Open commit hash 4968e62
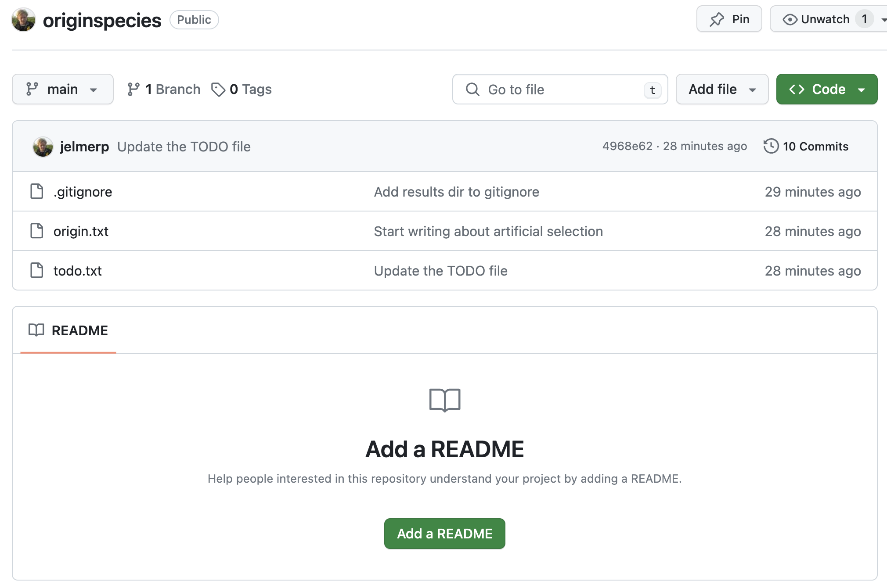The height and width of the screenshot is (588, 887). pos(627,146)
